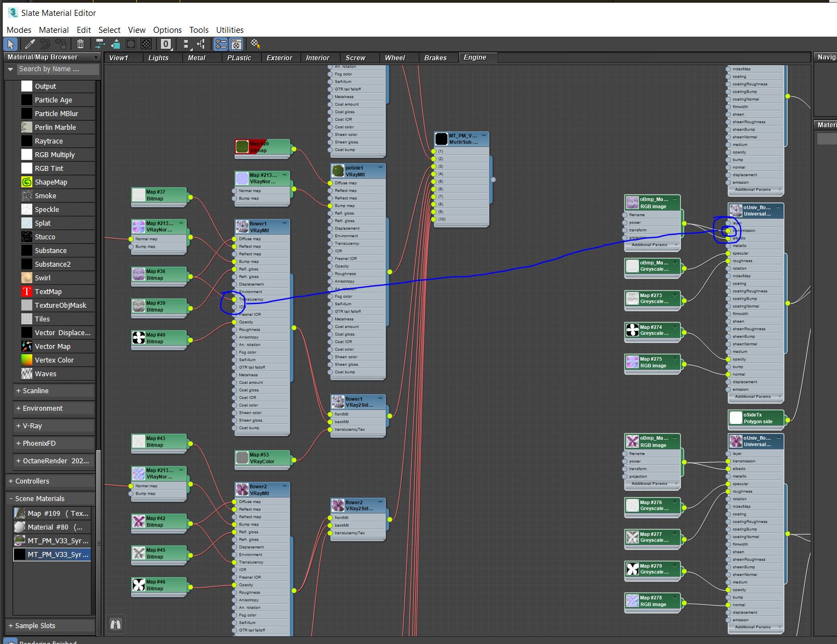The image size is (837, 644).
Task: Toggle the Material/Map Browser panel button
Action: click(x=221, y=44)
